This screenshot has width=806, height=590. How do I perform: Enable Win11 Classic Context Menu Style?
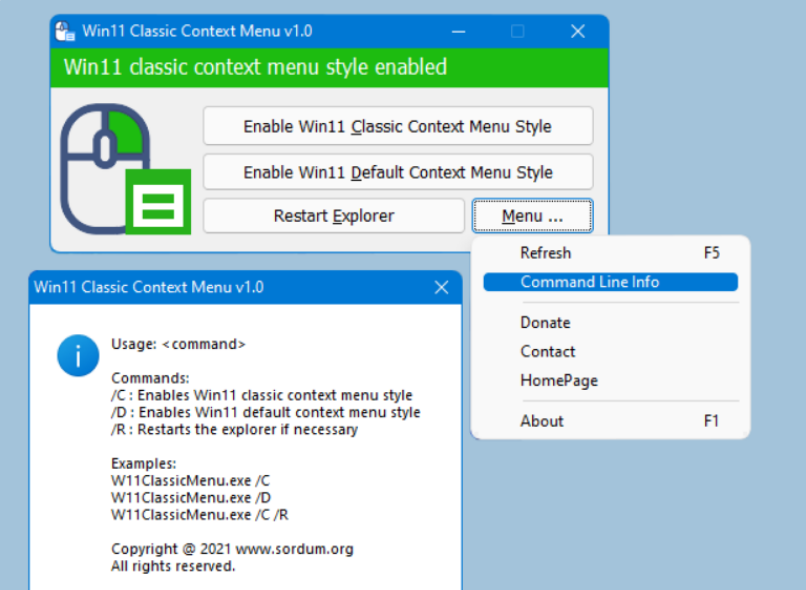[x=398, y=126]
